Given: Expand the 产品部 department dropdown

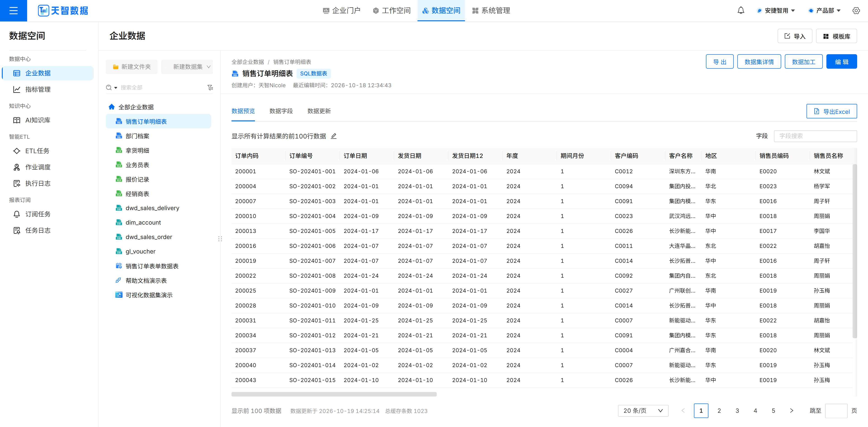Looking at the screenshot, I should click(x=825, y=10).
